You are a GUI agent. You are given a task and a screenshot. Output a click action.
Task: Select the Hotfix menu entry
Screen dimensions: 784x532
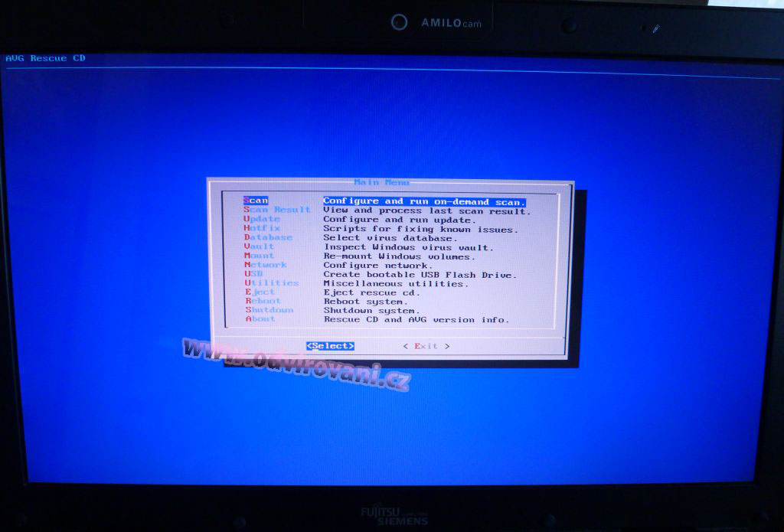click(262, 228)
